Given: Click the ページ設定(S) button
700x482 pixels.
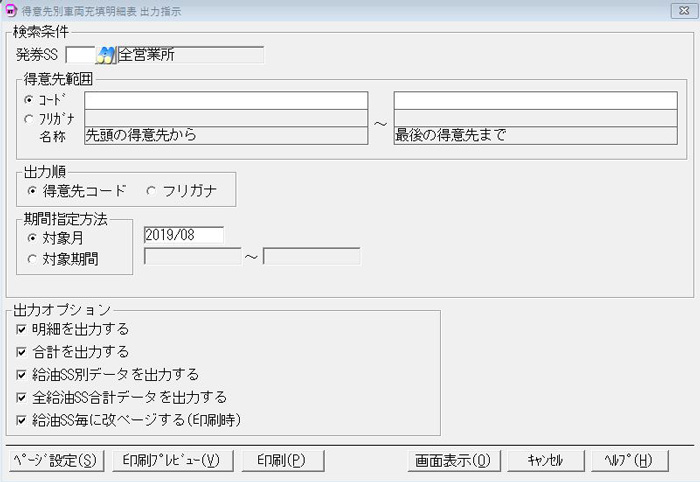Looking at the screenshot, I should tap(55, 460).
